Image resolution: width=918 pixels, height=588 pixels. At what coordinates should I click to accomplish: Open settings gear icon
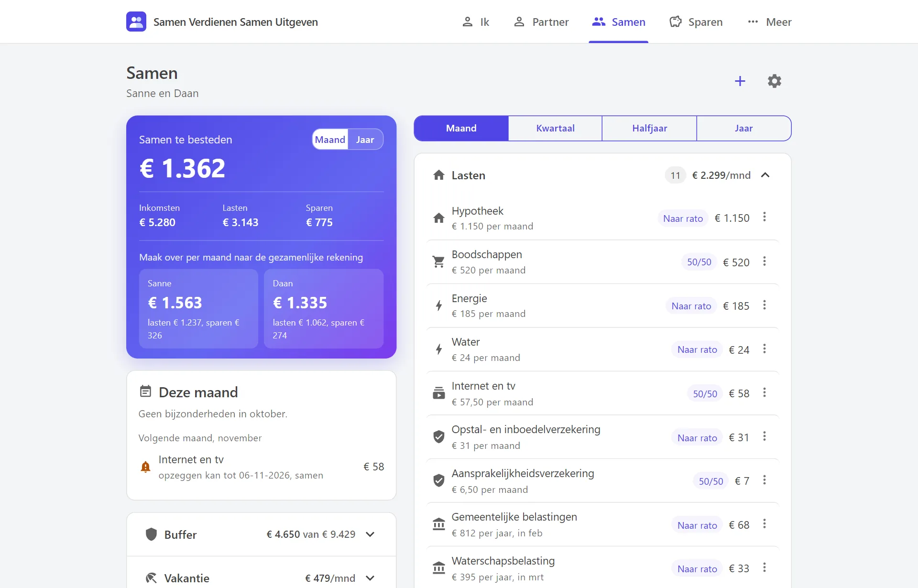[774, 81]
